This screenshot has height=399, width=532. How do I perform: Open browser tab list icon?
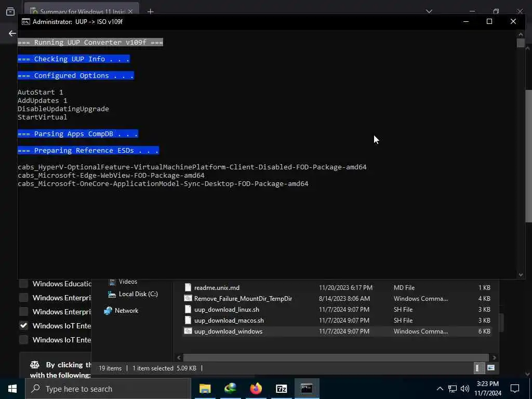click(10, 11)
